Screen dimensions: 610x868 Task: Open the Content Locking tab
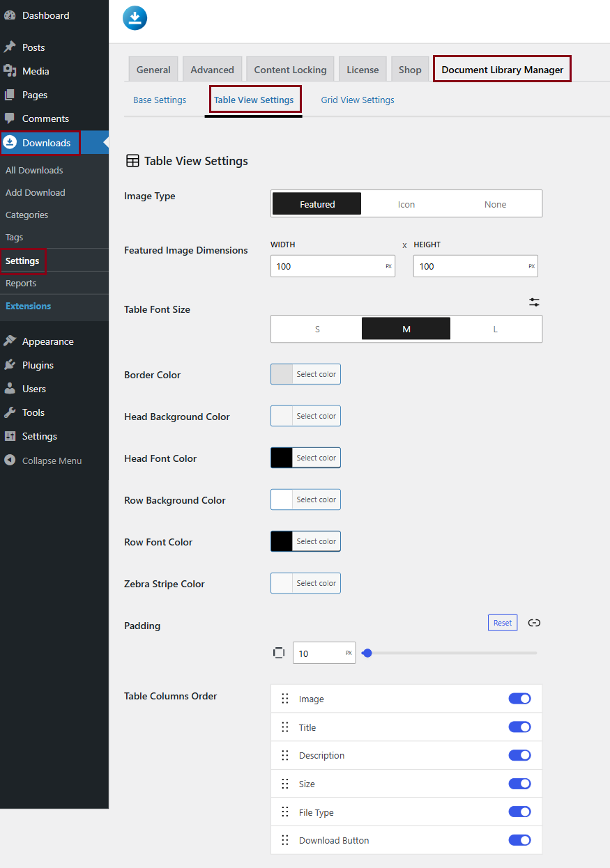click(290, 70)
